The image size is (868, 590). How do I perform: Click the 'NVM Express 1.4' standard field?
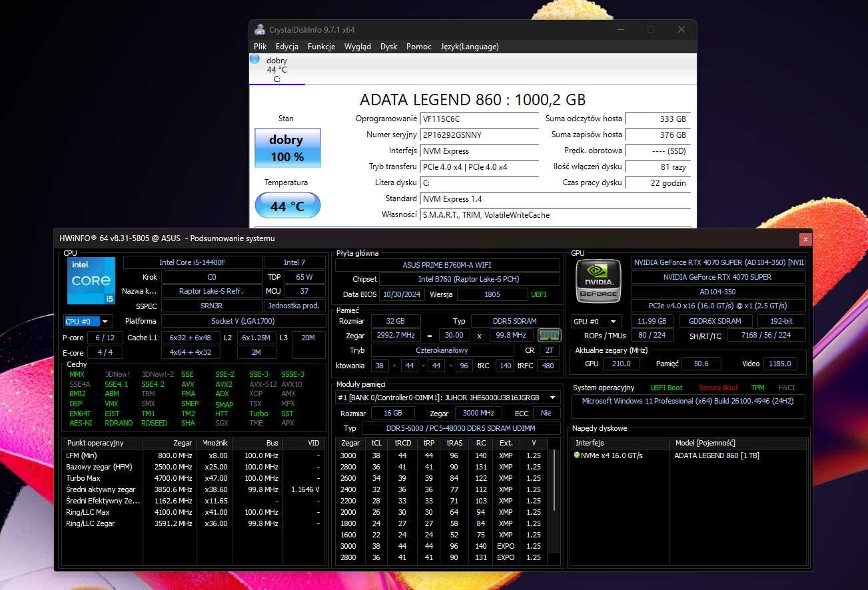556,198
